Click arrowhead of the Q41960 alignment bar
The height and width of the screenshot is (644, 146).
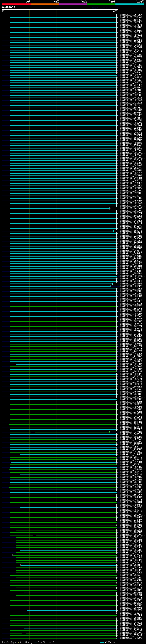pyautogui.click(x=109, y=208)
